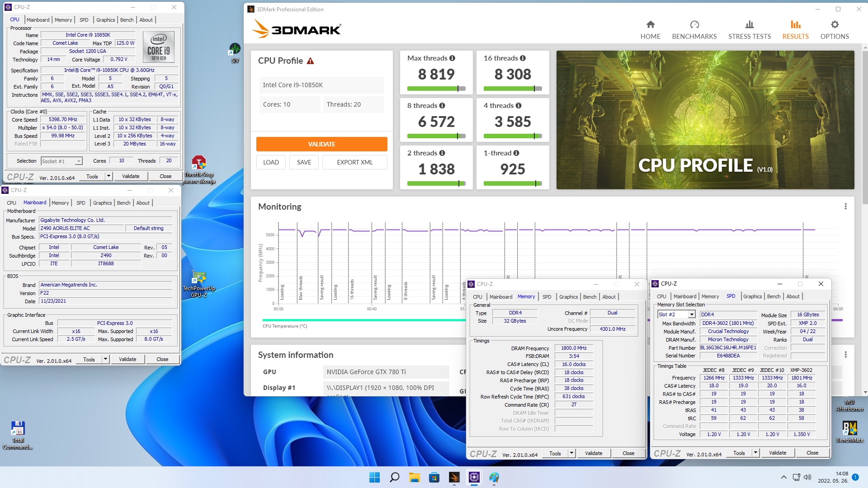Open Tools dropdown arrow in CPU-Z Mainboard window
Screen dimensions: 868x488
105,359
